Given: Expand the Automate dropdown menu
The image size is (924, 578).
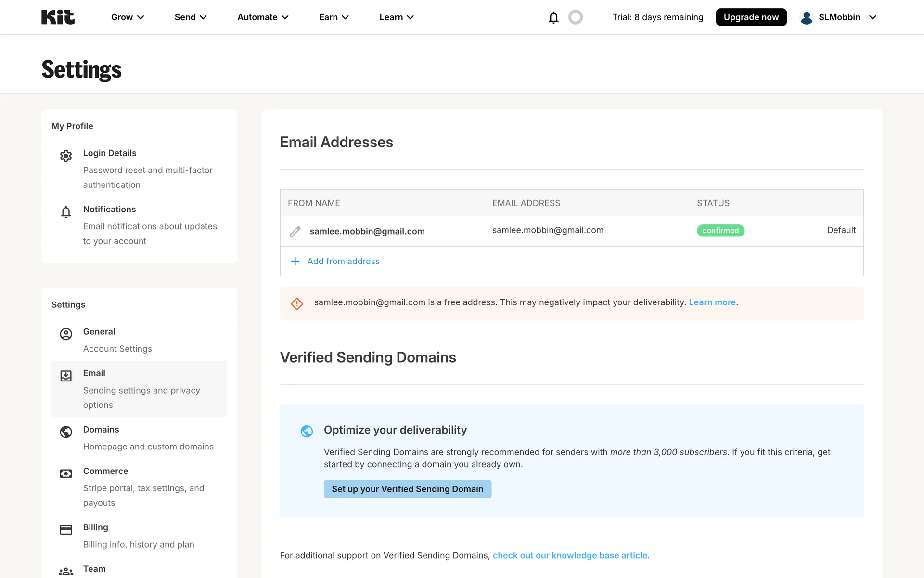Looking at the screenshot, I should click(263, 17).
